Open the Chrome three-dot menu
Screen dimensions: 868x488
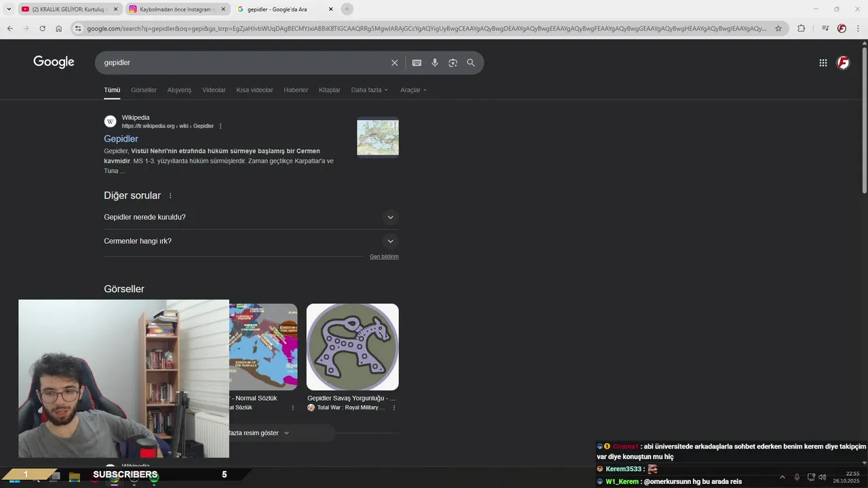(x=858, y=28)
